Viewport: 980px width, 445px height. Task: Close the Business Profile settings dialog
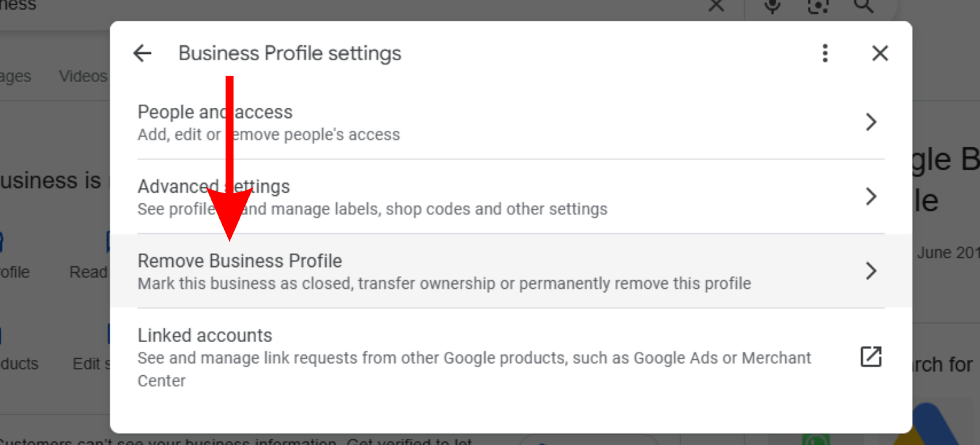point(880,53)
